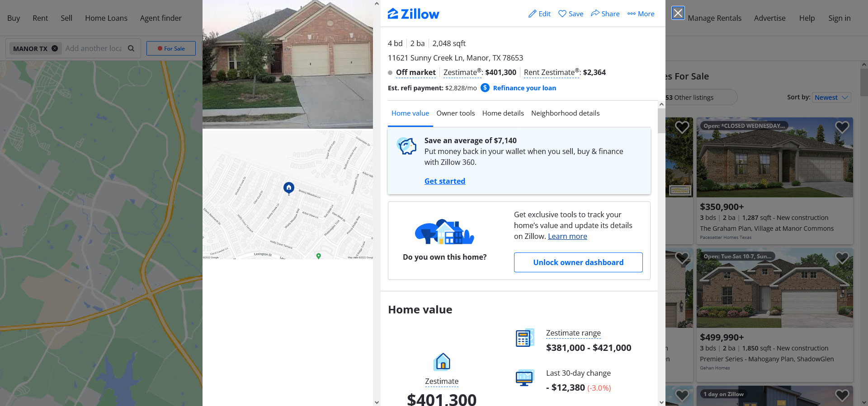
Task: Close the listing details overlay
Action: [x=678, y=13]
